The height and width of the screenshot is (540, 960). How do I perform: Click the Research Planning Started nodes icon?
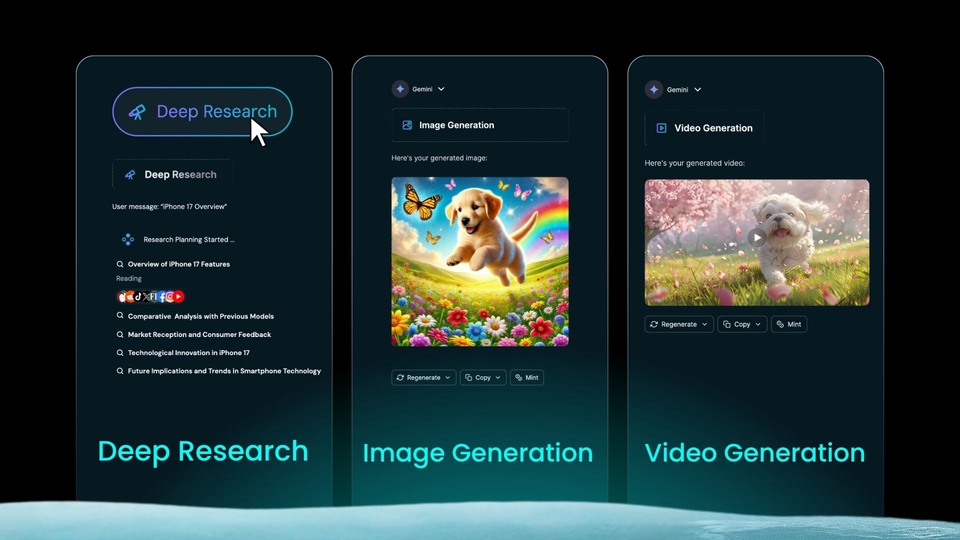click(x=127, y=240)
